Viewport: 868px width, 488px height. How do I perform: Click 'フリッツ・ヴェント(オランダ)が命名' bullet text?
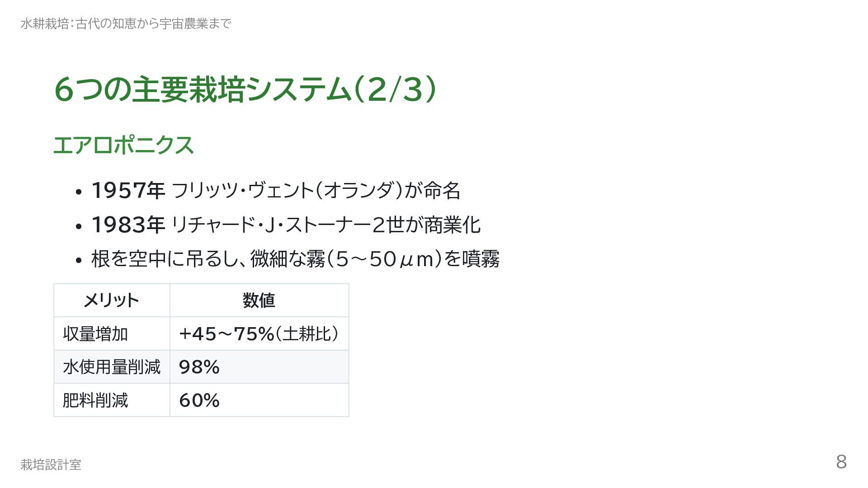316,190
